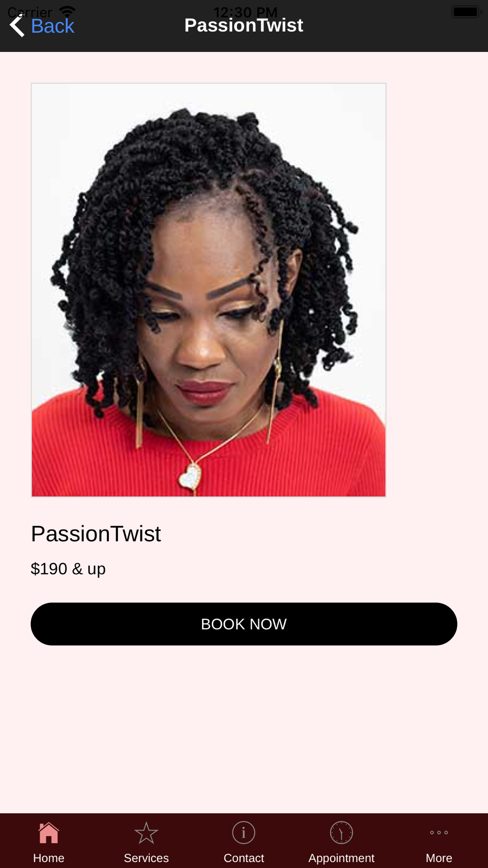Tap the More three-dots icon

tap(439, 833)
